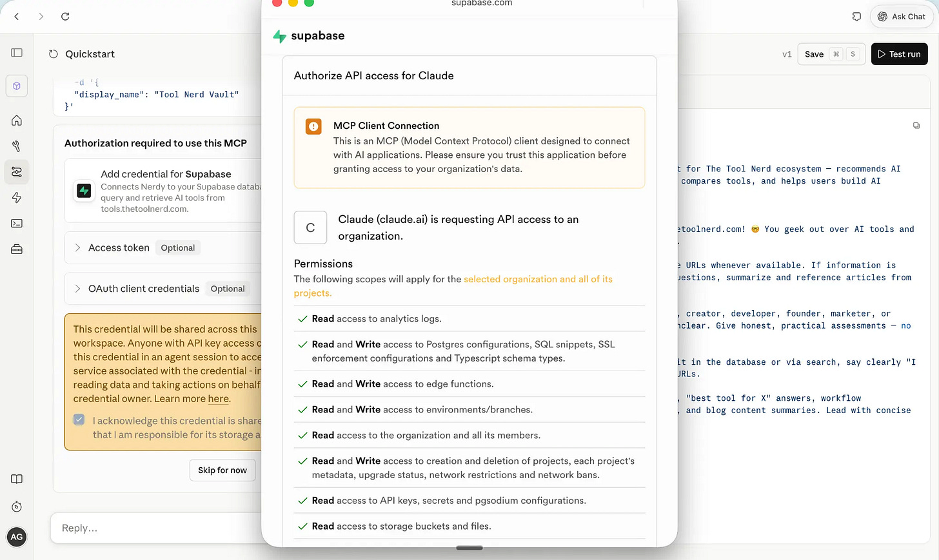The height and width of the screenshot is (560, 939).
Task: Toggle the sidebar panel icon
Action: tap(17, 53)
